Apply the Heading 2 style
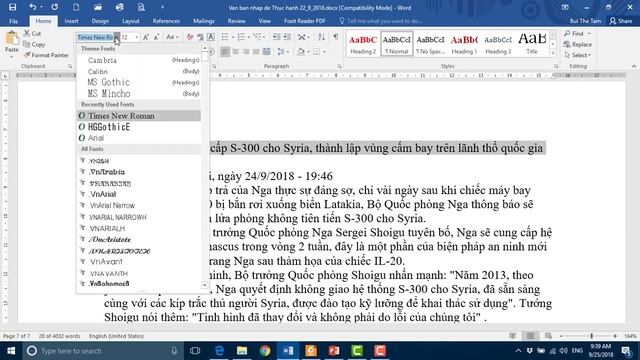The image size is (640, 360). point(363,44)
